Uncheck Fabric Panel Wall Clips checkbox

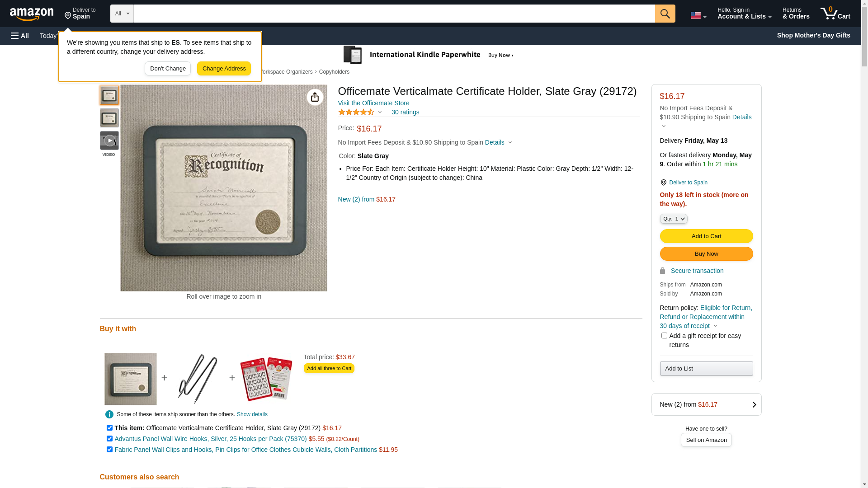point(109,450)
